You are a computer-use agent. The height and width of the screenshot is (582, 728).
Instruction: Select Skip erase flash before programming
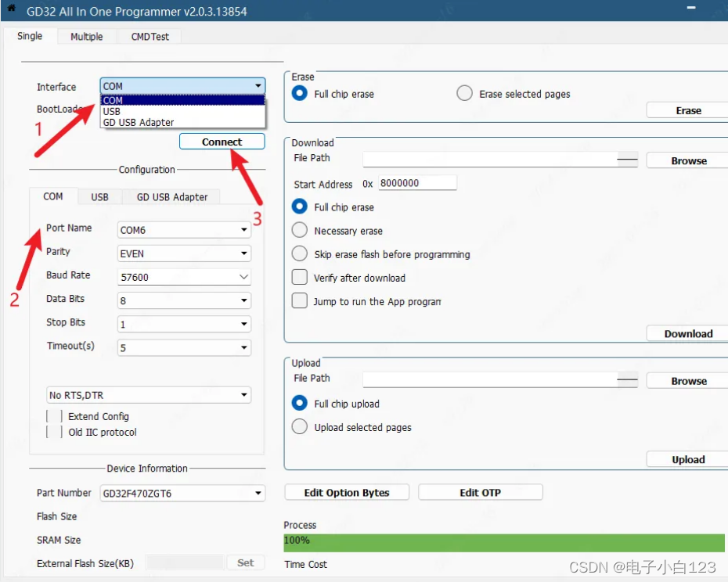(x=300, y=254)
